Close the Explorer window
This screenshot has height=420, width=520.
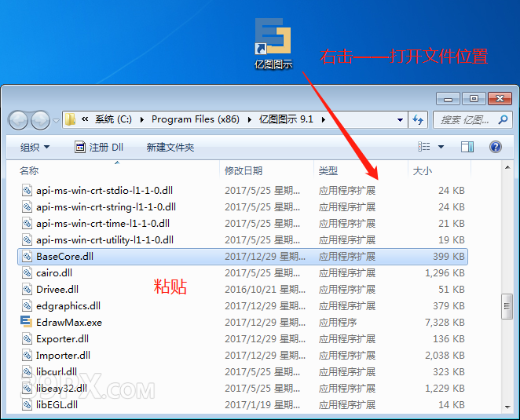[x=500, y=99]
